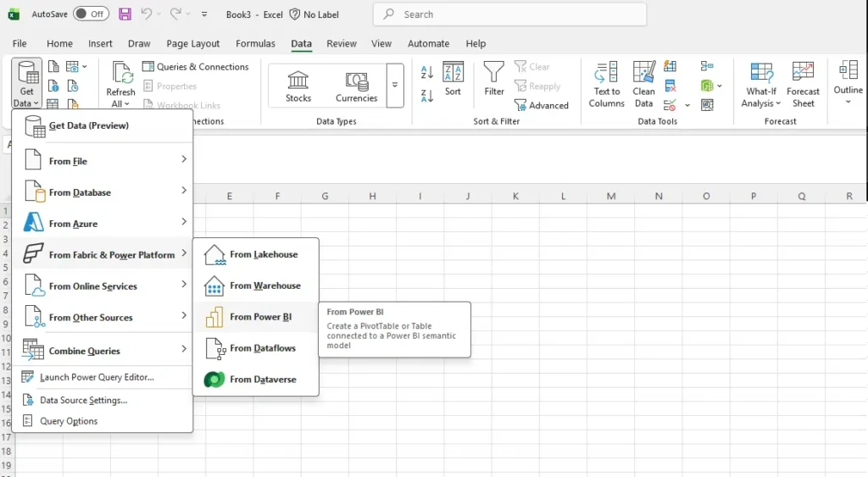868x477 pixels.
Task: Expand the Data Types gallery
Action: click(395, 86)
